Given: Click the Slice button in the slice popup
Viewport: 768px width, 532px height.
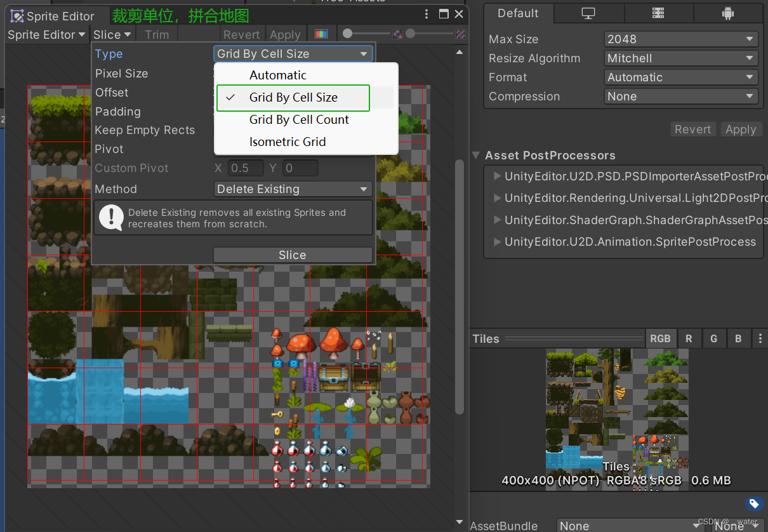Looking at the screenshot, I should tap(293, 255).
